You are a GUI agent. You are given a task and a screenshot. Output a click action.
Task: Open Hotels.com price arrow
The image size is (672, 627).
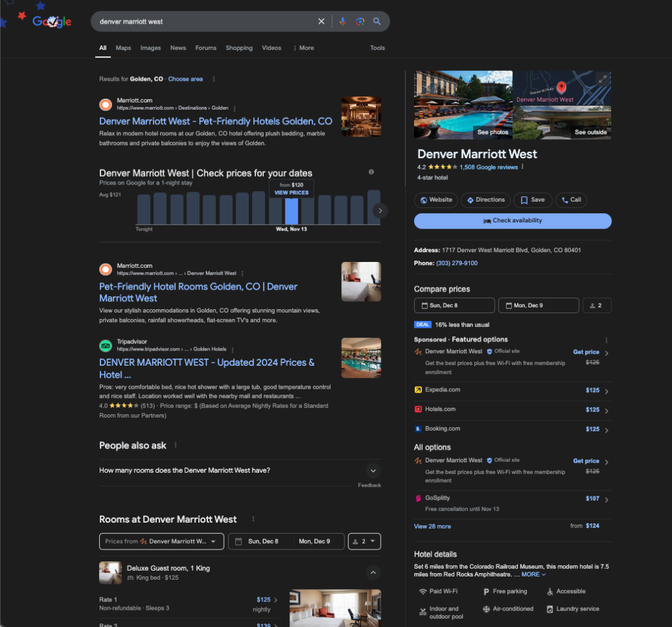[x=606, y=411]
